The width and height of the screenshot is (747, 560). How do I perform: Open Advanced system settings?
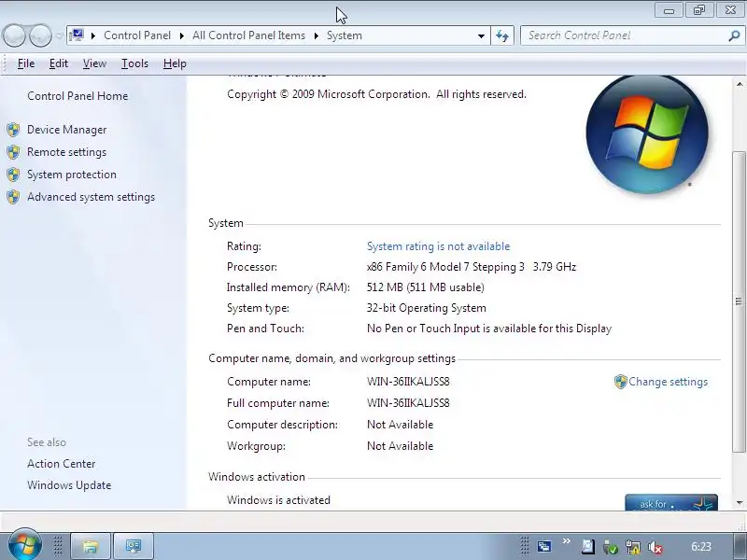[x=91, y=197]
